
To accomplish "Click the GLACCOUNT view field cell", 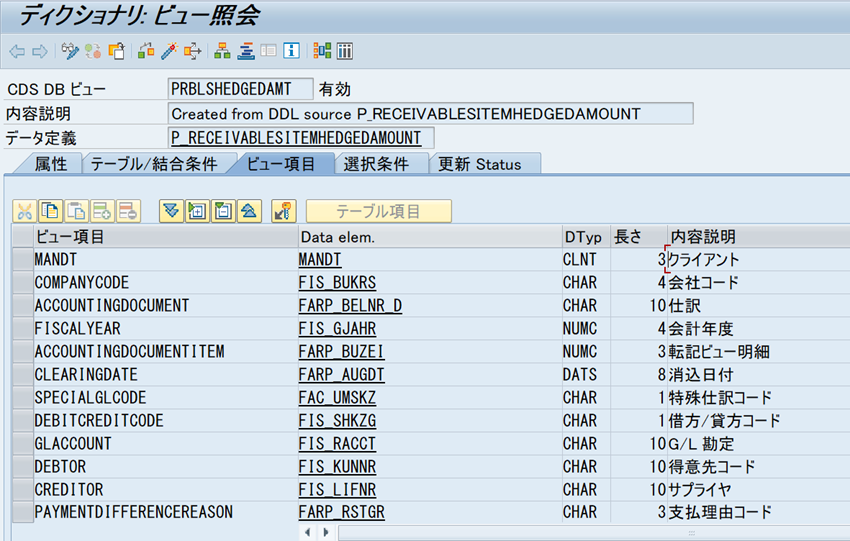I will pyautogui.click(x=165, y=443).
